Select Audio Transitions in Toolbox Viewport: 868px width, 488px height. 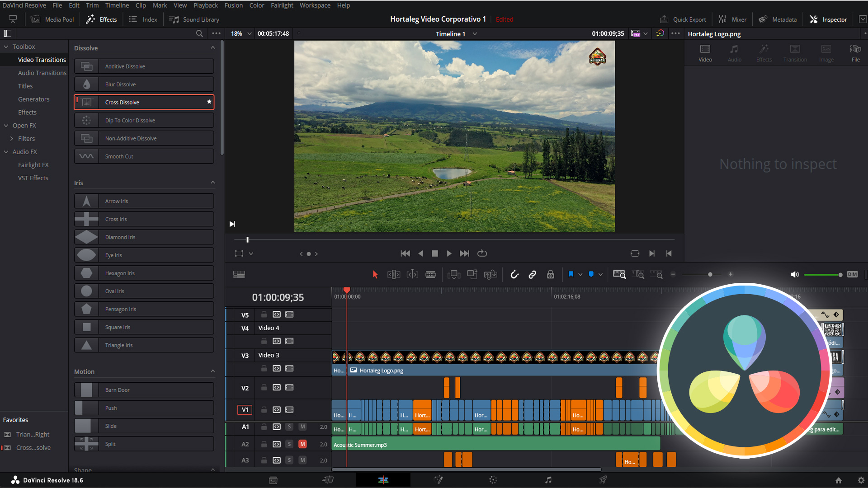[x=42, y=73]
